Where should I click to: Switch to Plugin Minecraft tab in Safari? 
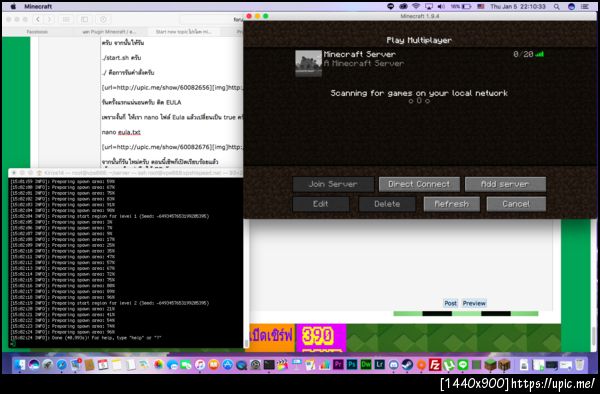[x=109, y=32]
